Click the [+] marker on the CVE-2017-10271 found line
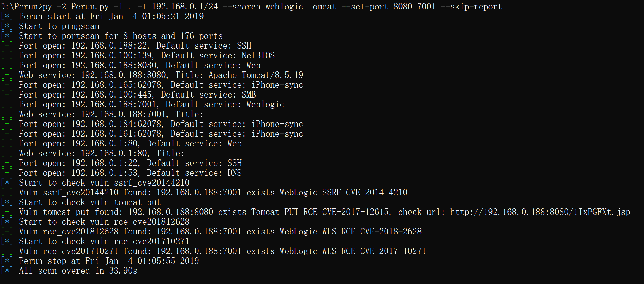The width and height of the screenshot is (644, 284). pyautogui.click(x=7, y=251)
